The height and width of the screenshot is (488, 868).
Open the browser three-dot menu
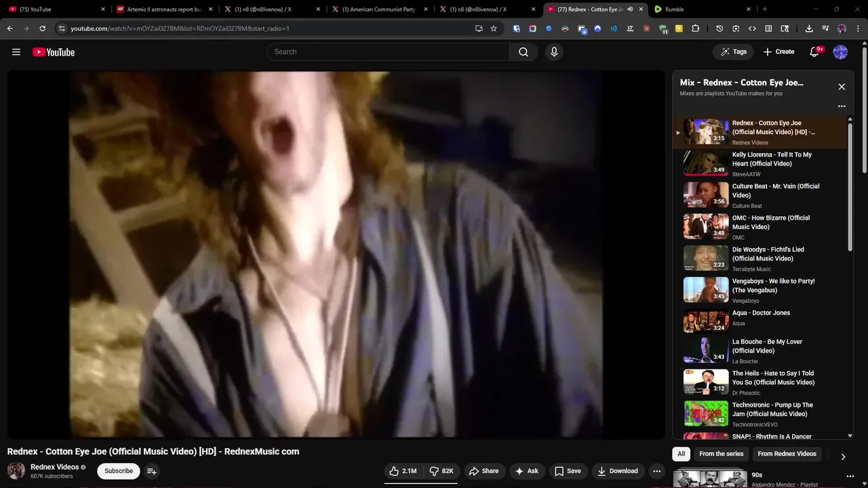(858, 28)
